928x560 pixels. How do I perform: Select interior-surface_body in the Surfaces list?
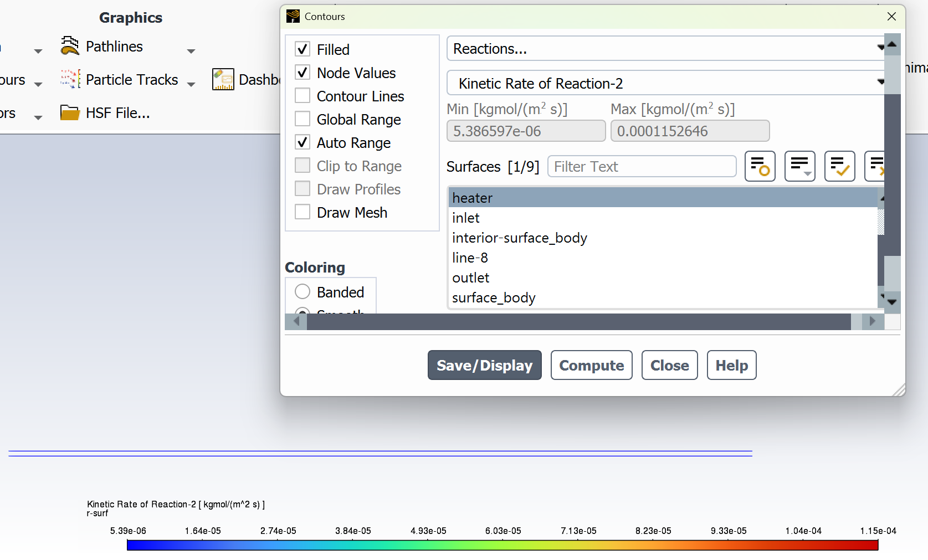[519, 238]
